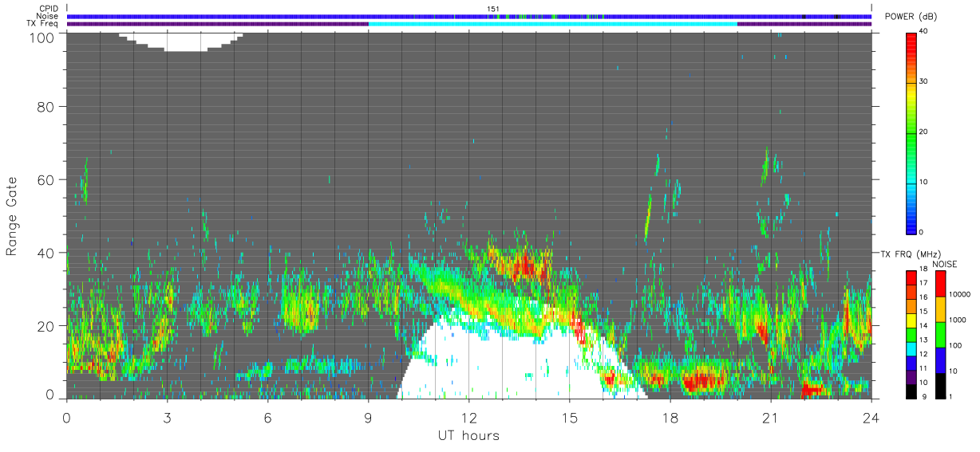Click the TX FRQ (MHz) color scale

(911, 335)
